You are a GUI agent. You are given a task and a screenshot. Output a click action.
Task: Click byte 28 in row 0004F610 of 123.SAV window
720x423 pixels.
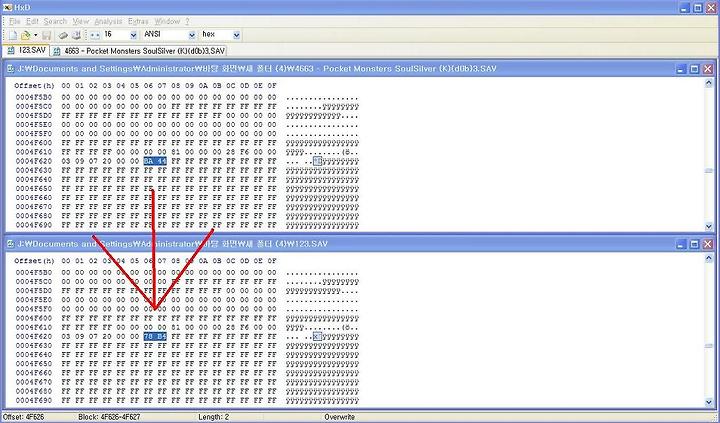[x=231, y=327]
